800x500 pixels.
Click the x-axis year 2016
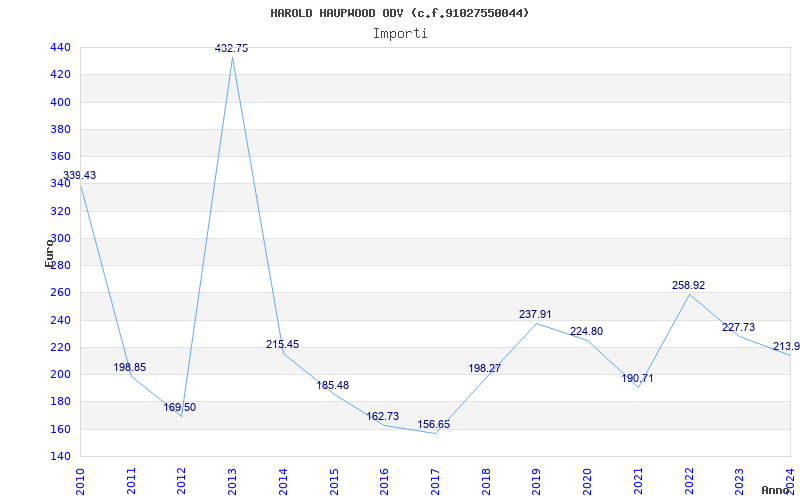pos(384,482)
